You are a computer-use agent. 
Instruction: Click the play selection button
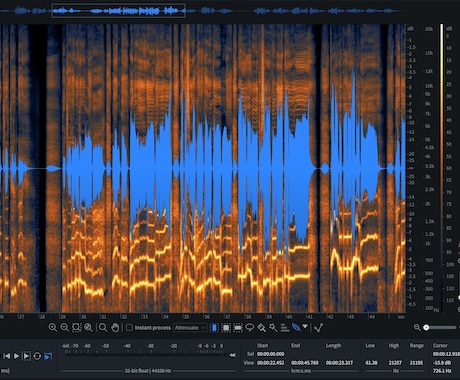coord(26,356)
